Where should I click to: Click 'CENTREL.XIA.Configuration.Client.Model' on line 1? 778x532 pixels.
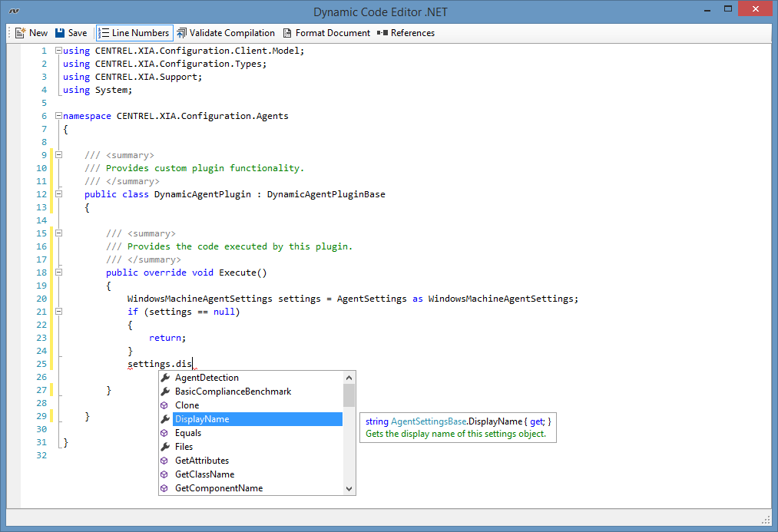(197, 51)
